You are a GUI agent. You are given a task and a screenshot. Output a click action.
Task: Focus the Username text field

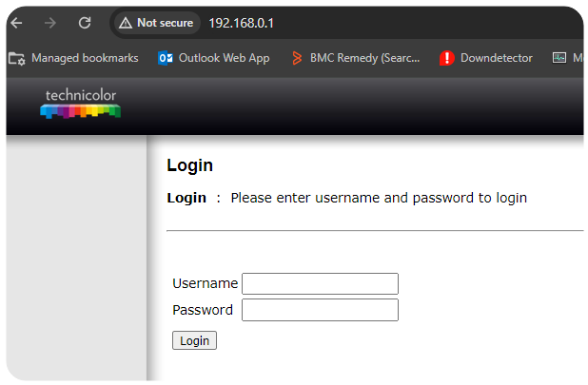pyautogui.click(x=320, y=283)
